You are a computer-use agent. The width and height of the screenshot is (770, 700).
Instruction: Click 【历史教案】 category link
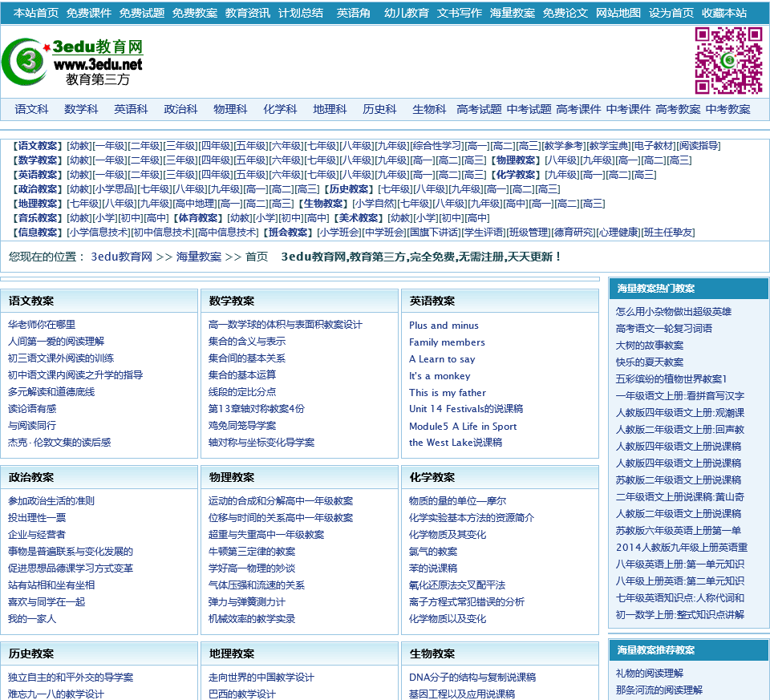349,189
